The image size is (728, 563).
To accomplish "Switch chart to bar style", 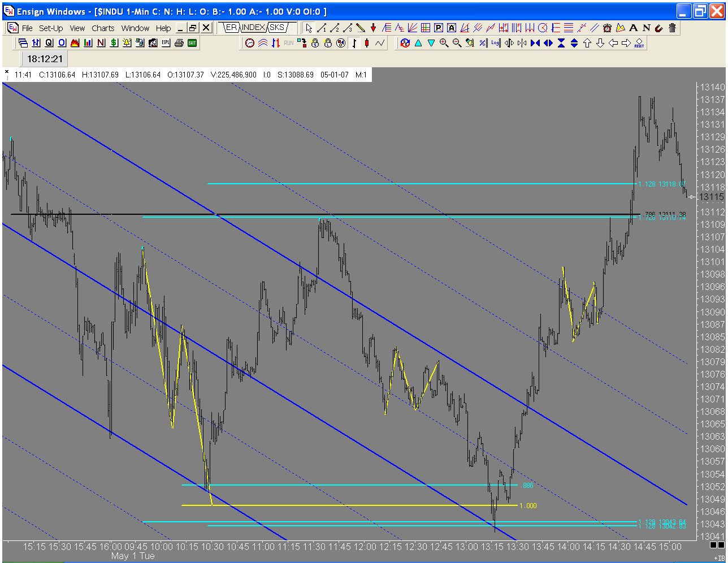I will pos(354,43).
